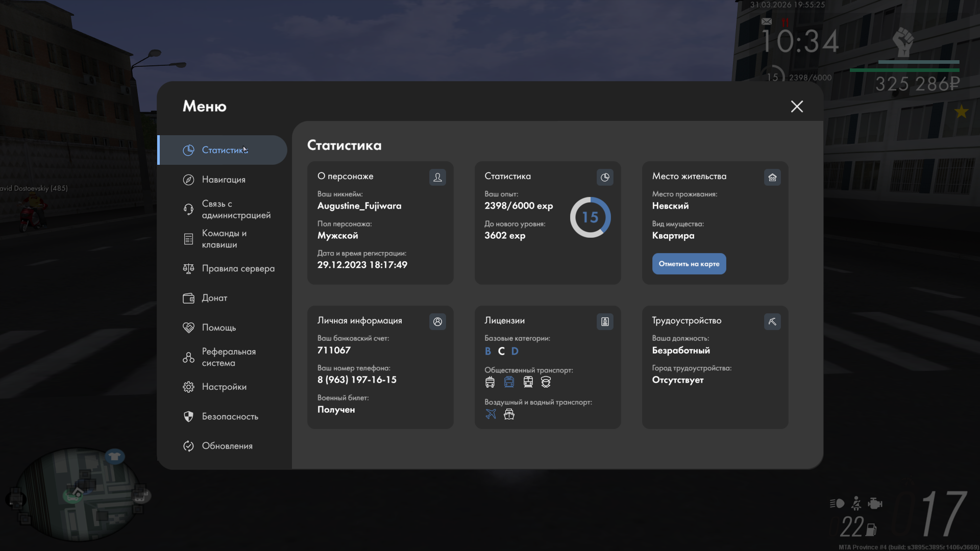The image size is (980, 551).
Task: Click the level 15 circular progress ring
Action: tap(590, 217)
